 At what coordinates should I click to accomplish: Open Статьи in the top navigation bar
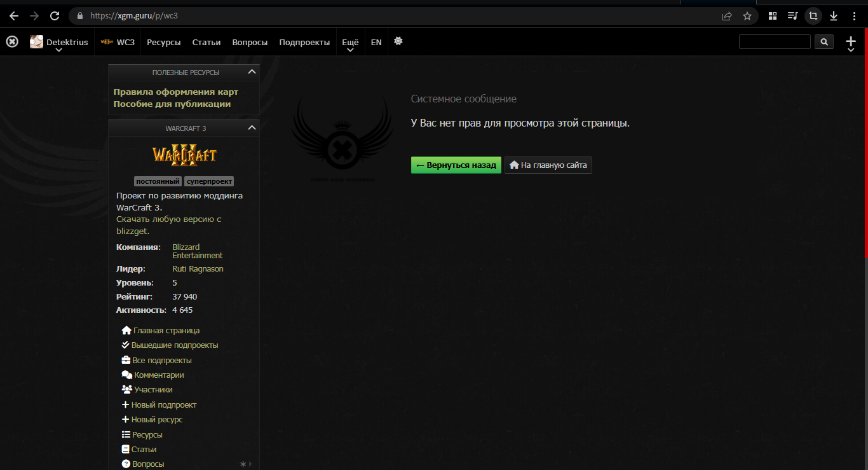207,43
